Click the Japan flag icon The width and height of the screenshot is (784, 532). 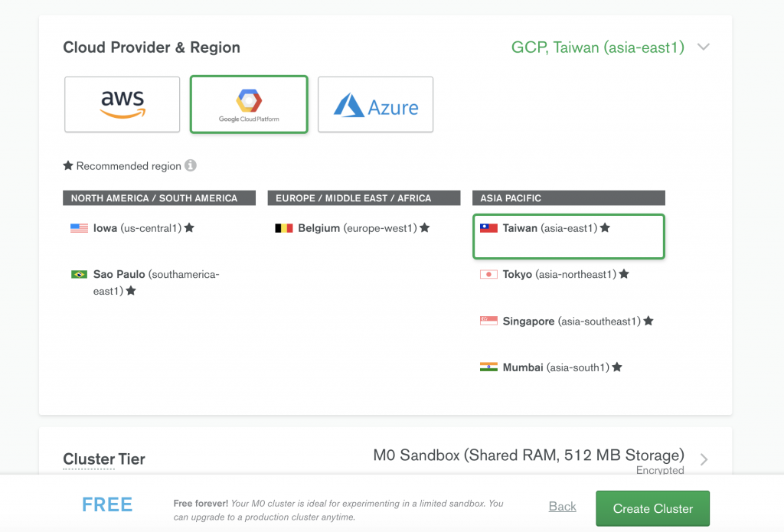coord(488,274)
